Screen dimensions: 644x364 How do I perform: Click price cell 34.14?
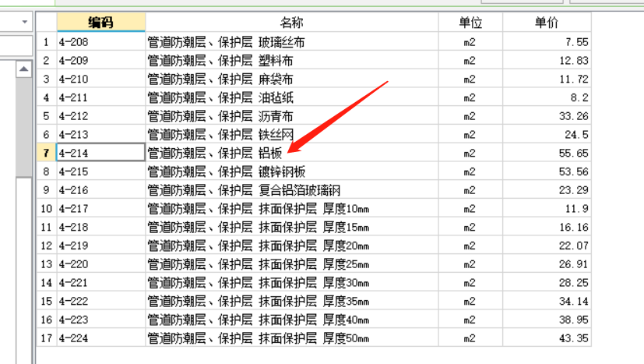(x=547, y=301)
